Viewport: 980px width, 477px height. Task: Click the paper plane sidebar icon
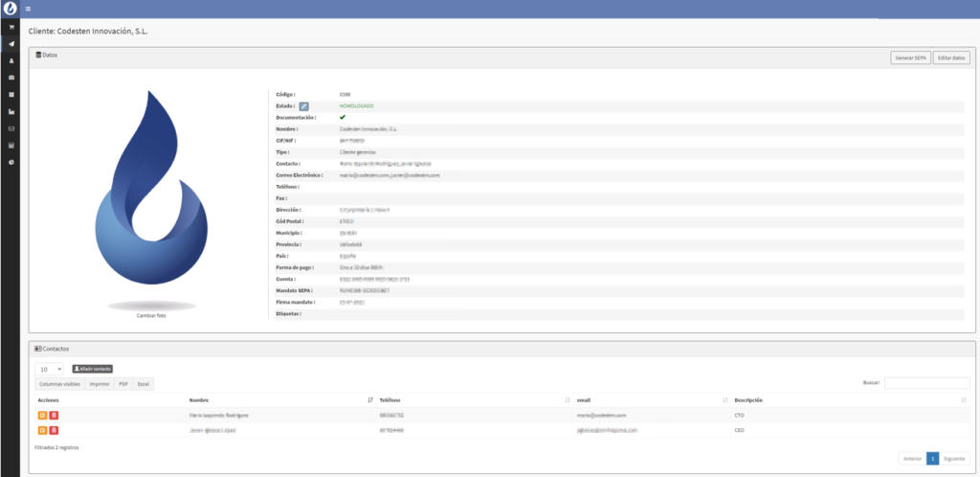(x=11, y=44)
